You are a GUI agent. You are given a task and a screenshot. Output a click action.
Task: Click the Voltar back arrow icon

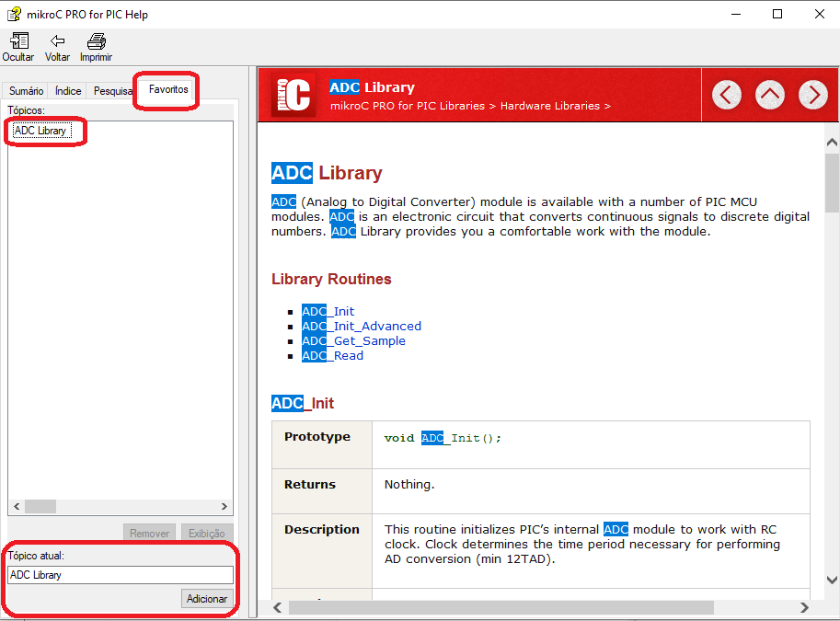coord(57,41)
